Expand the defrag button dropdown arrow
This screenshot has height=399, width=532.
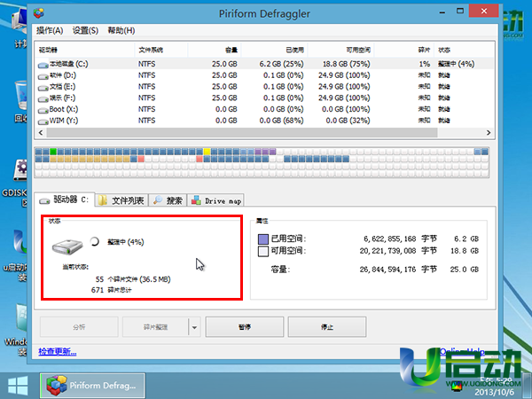point(194,327)
